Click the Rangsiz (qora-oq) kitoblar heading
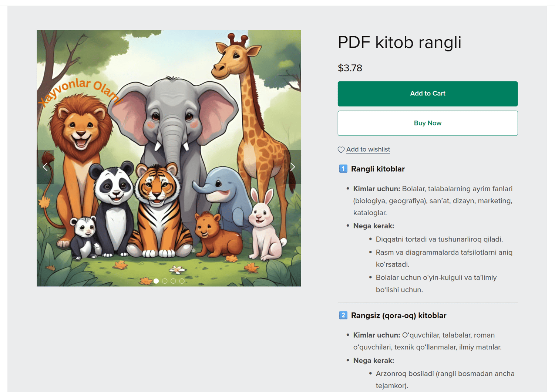This screenshot has height=392, width=555. 398,315
